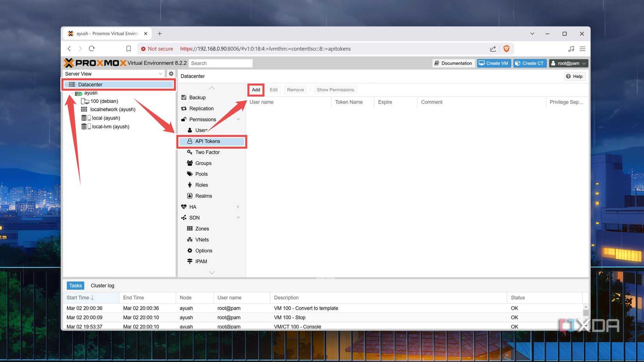The height and width of the screenshot is (362, 644).
Task: Select Two Factor under Permissions
Action: (207, 152)
